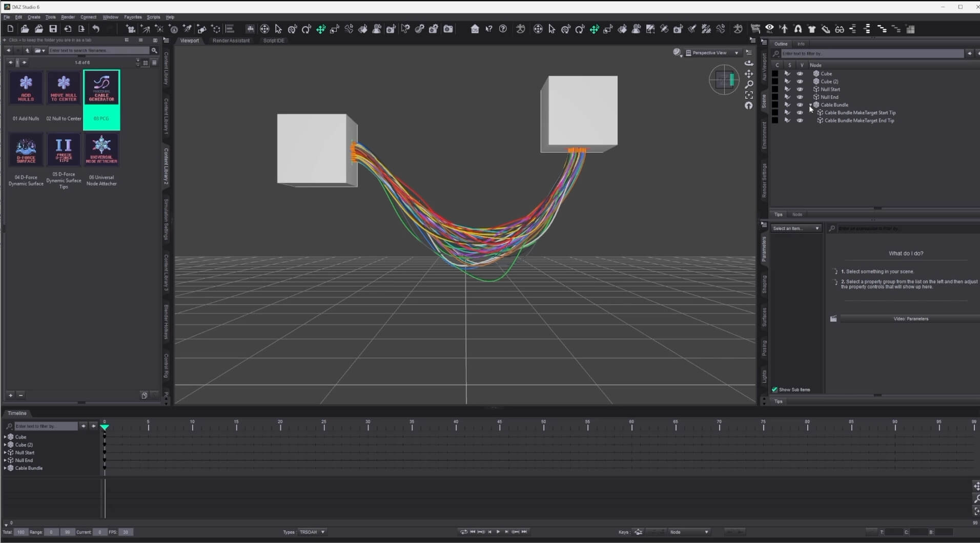The width and height of the screenshot is (980, 543).
Task: Open the Select an Item dropdown
Action: coord(796,228)
